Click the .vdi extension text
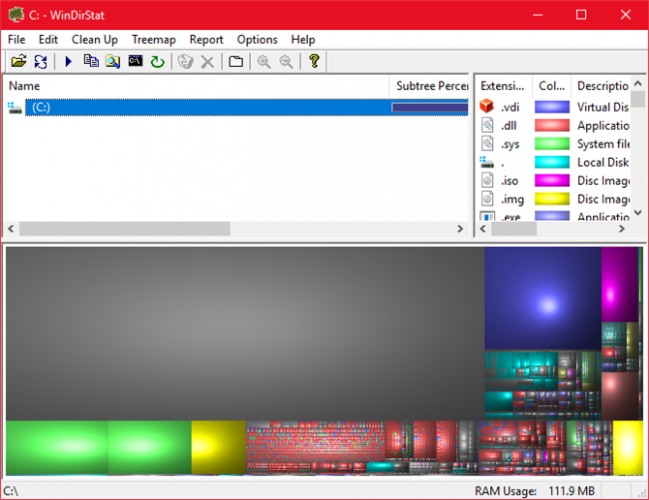Viewport: 649px width, 500px height. [x=510, y=107]
